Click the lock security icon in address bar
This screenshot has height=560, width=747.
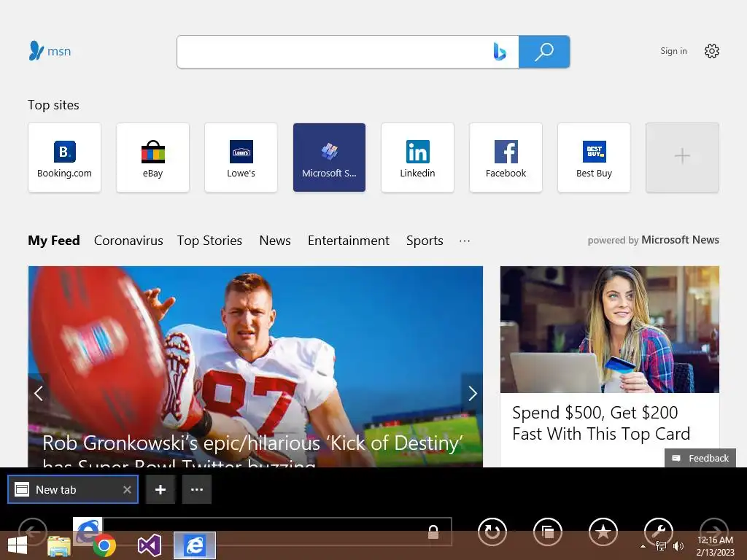tap(433, 532)
